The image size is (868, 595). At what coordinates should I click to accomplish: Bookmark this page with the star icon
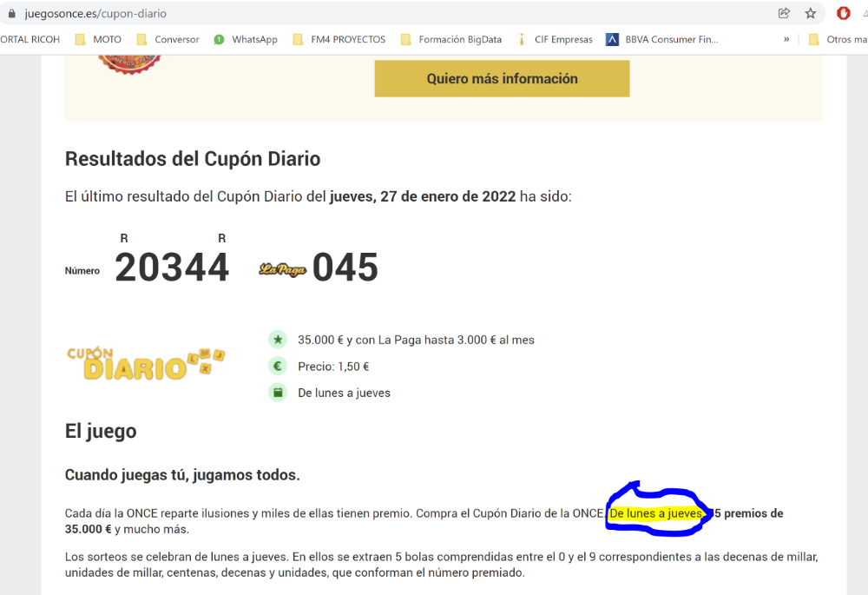[811, 13]
